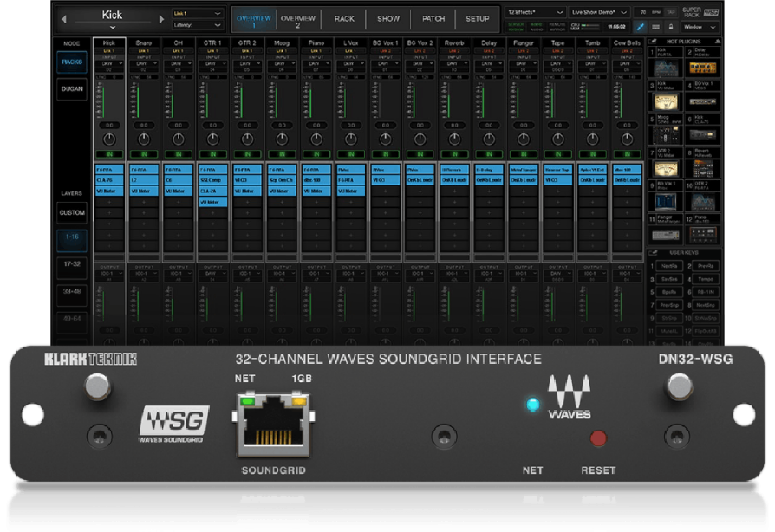Switch to the Overview 2 tab
Image resolution: width=775 pixels, height=532 pixels.
[298, 21]
